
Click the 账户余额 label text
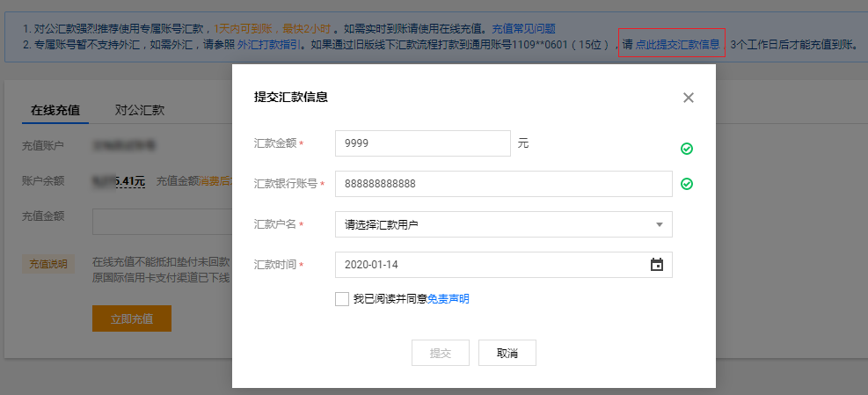tap(42, 181)
